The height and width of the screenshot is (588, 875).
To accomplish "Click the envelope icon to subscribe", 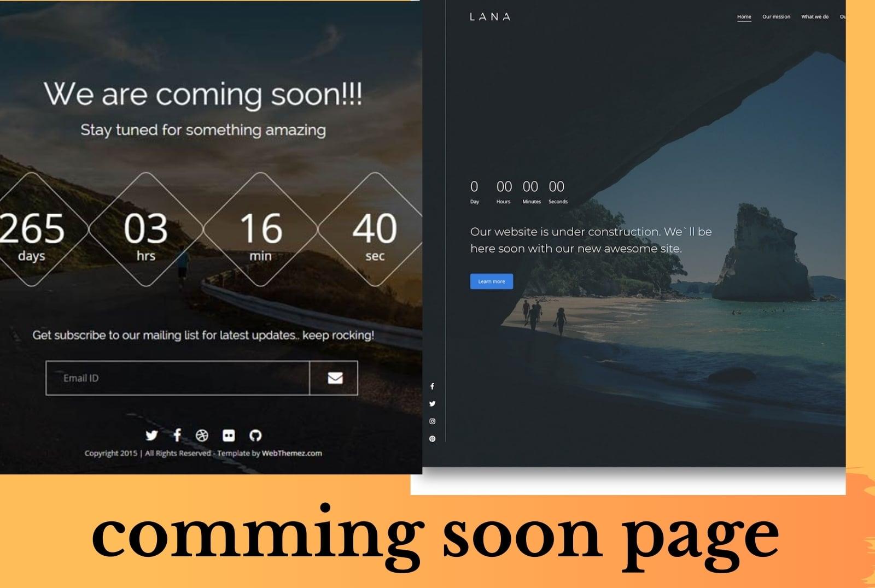I will (334, 377).
